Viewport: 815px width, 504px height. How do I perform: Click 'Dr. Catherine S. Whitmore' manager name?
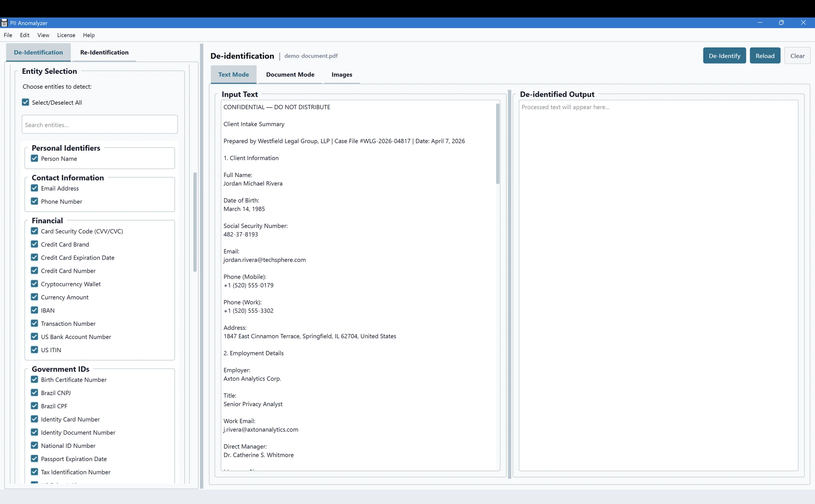[259, 455]
